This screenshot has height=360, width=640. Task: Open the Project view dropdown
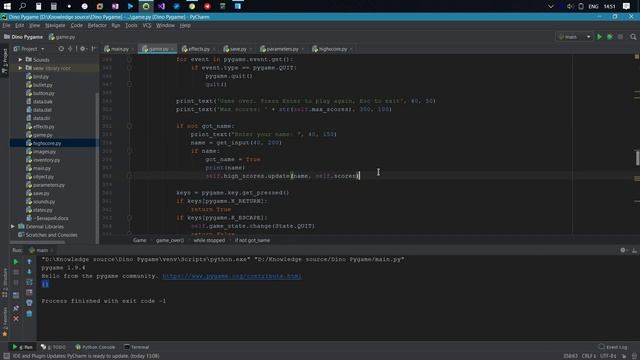[29, 49]
